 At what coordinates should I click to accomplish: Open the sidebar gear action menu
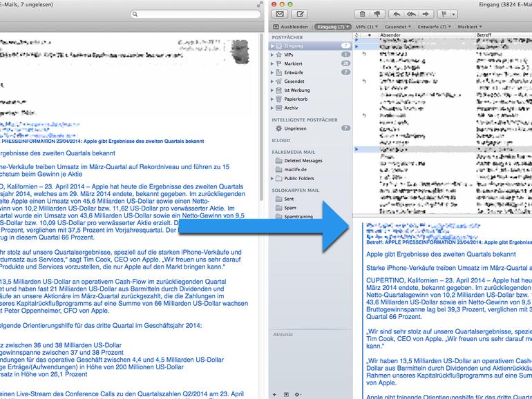(x=298, y=395)
